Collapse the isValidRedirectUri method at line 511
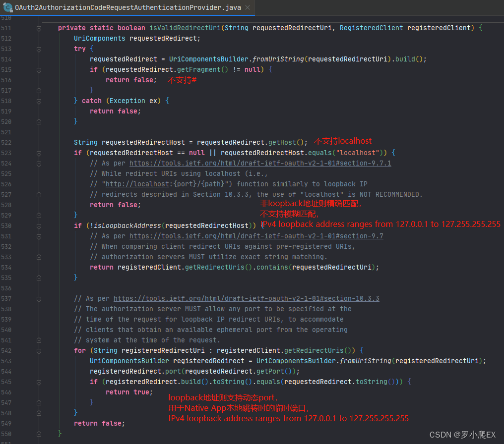The width and height of the screenshot is (504, 444). pos(39,28)
